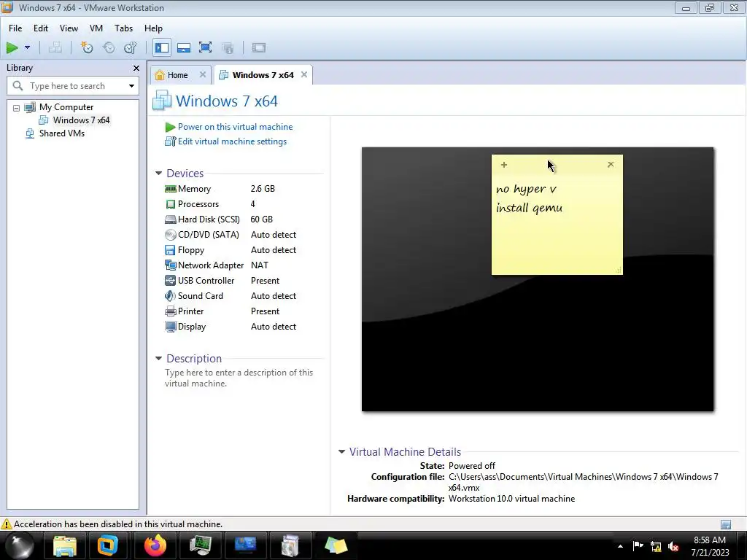Open the Windows Start orb
The image size is (747, 560).
pyautogui.click(x=19, y=545)
